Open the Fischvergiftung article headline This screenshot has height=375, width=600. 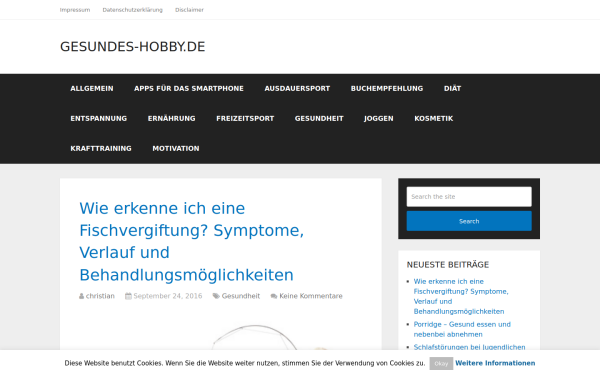pyautogui.click(x=191, y=241)
